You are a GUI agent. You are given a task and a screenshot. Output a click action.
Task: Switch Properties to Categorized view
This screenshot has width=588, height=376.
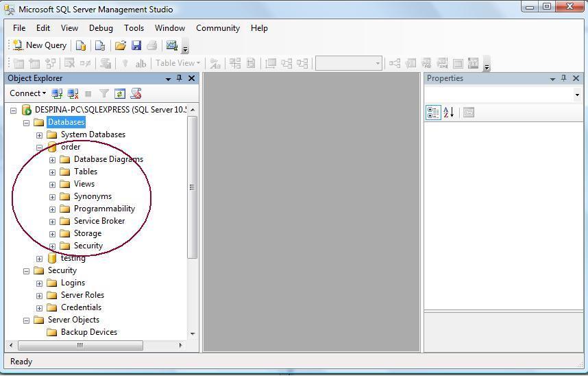(x=433, y=113)
